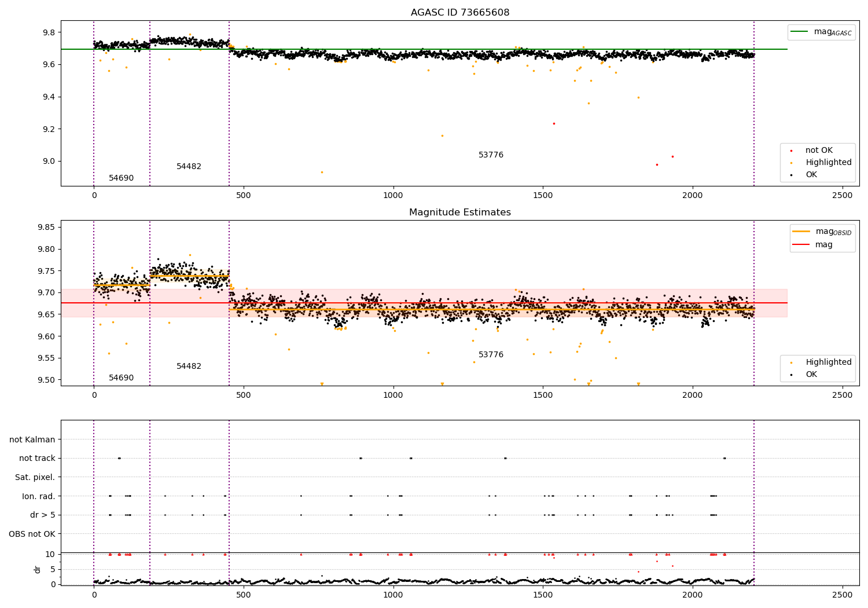
Task: Click obsid label 53776 in top plot
Action: click(x=491, y=155)
